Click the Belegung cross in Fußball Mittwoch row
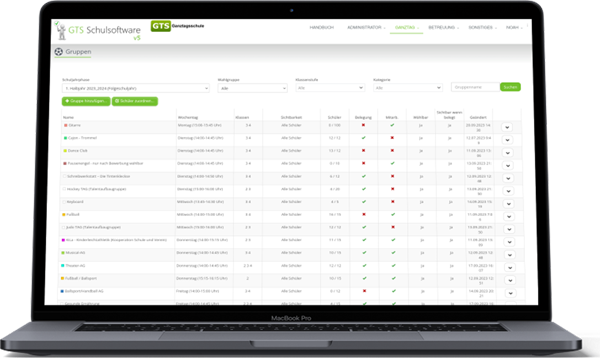The height and width of the screenshot is (360, 600). tap(364, 214)
